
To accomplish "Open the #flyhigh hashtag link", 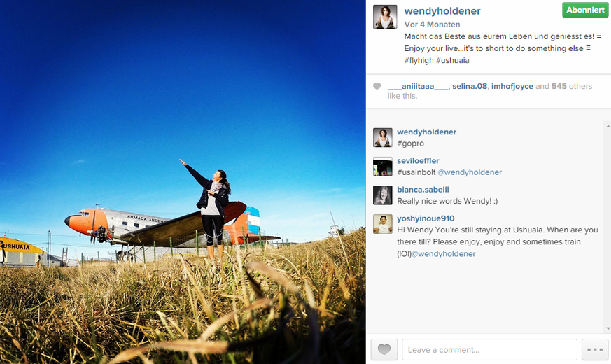I will pyautogui.click(x=419, y=60).
